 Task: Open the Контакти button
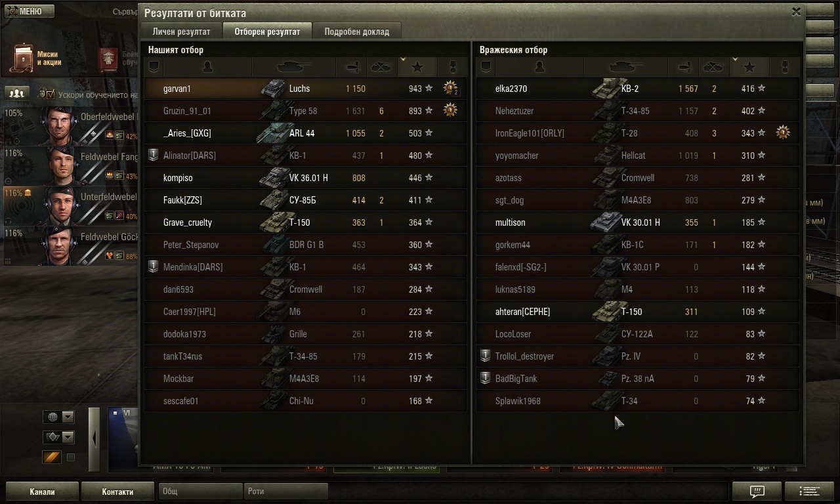click(x=117, y=492)
